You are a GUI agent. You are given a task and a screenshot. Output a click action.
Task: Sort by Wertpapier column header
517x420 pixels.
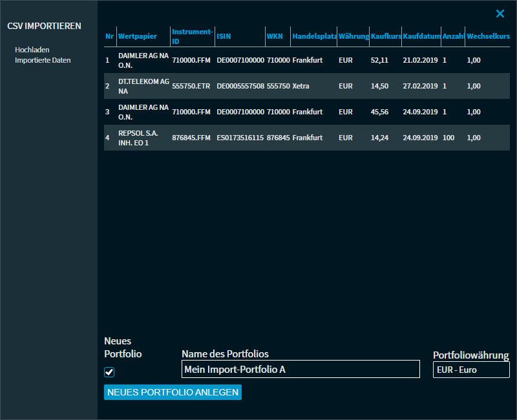click(138, 37)
